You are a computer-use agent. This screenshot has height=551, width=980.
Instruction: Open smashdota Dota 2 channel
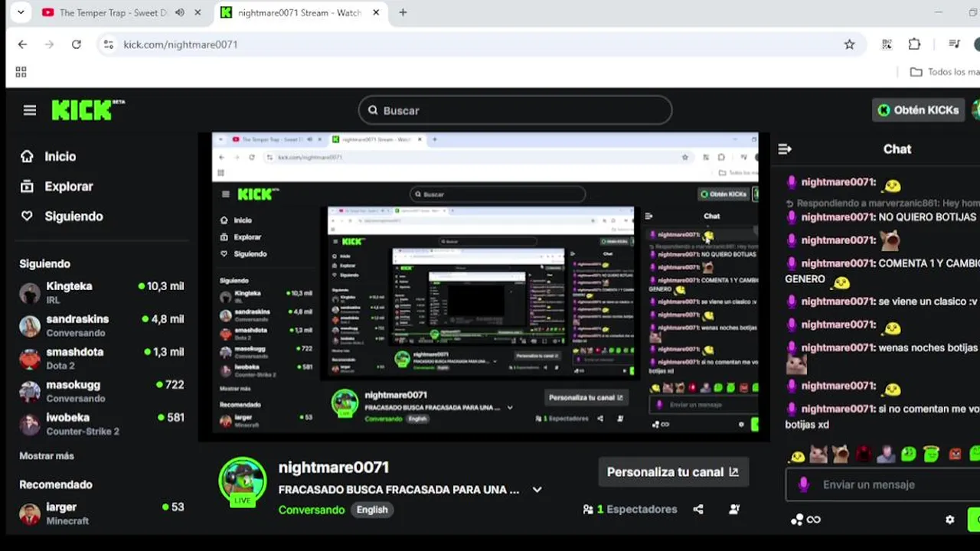pyautogui.click(x=102, y=358)
